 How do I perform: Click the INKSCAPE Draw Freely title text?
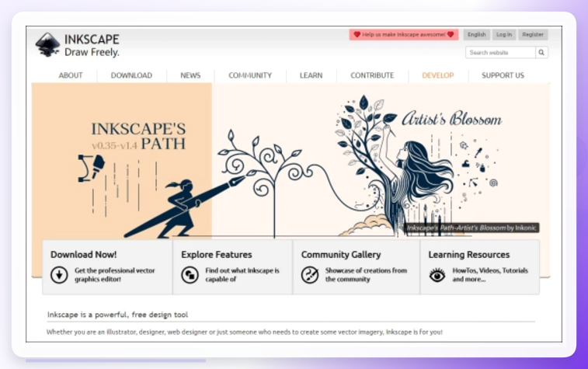[92, 45]
